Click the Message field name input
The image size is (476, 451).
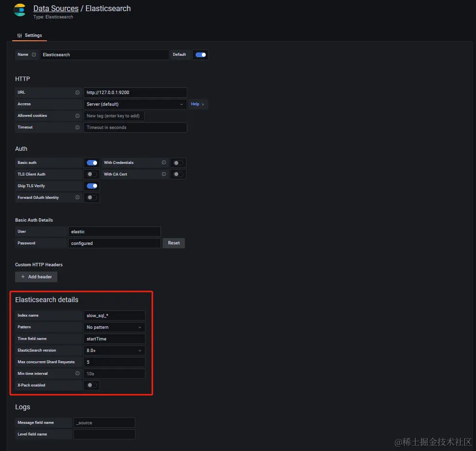pos(104,423)
